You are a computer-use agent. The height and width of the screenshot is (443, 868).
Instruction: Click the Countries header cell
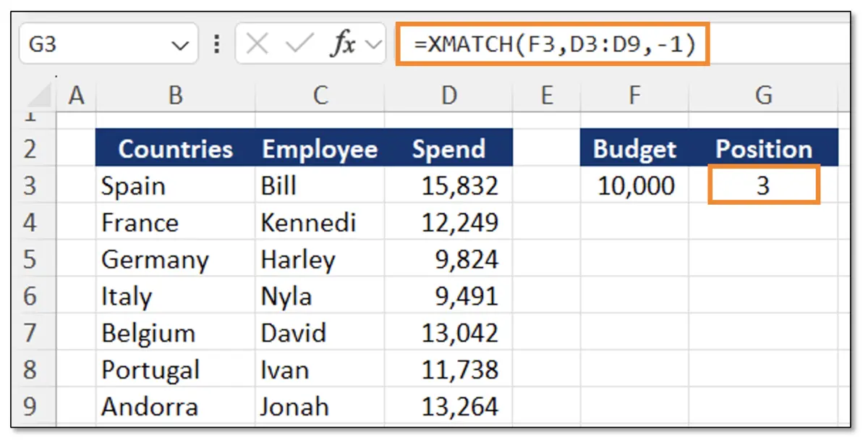coord(175,149)
